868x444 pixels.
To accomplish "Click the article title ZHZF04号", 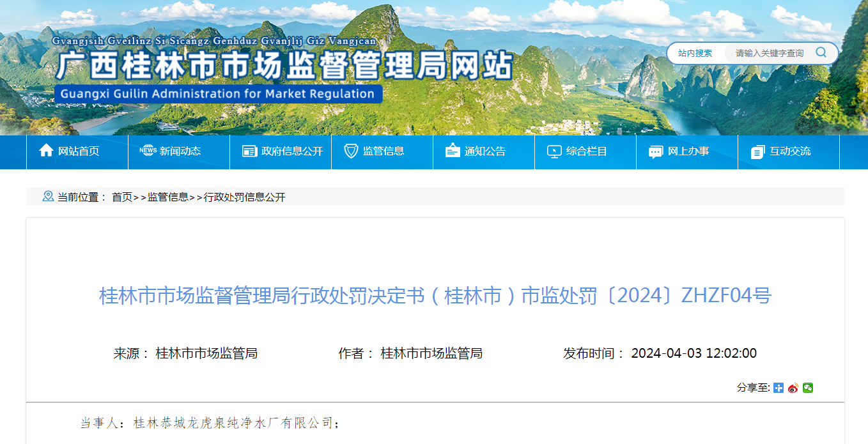I will click(x=435, y=296).
